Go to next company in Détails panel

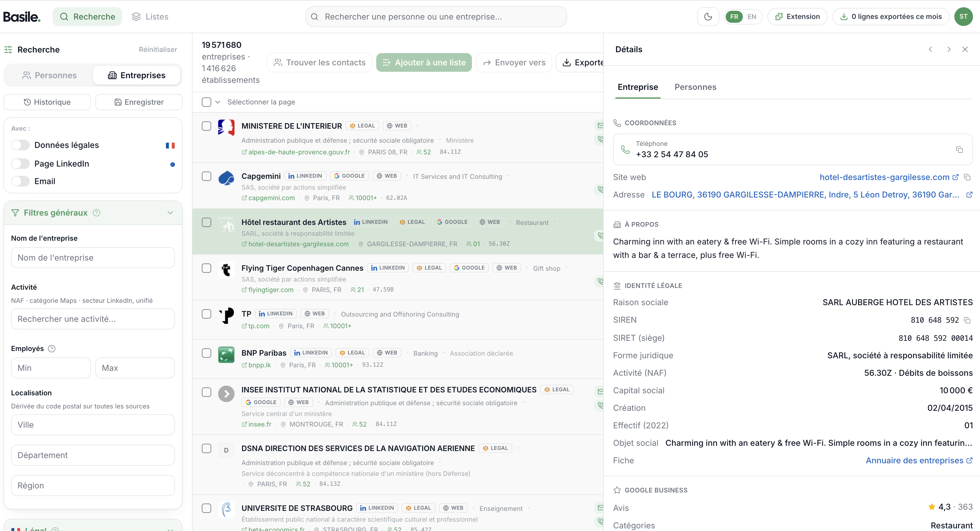tap(949, 50)
